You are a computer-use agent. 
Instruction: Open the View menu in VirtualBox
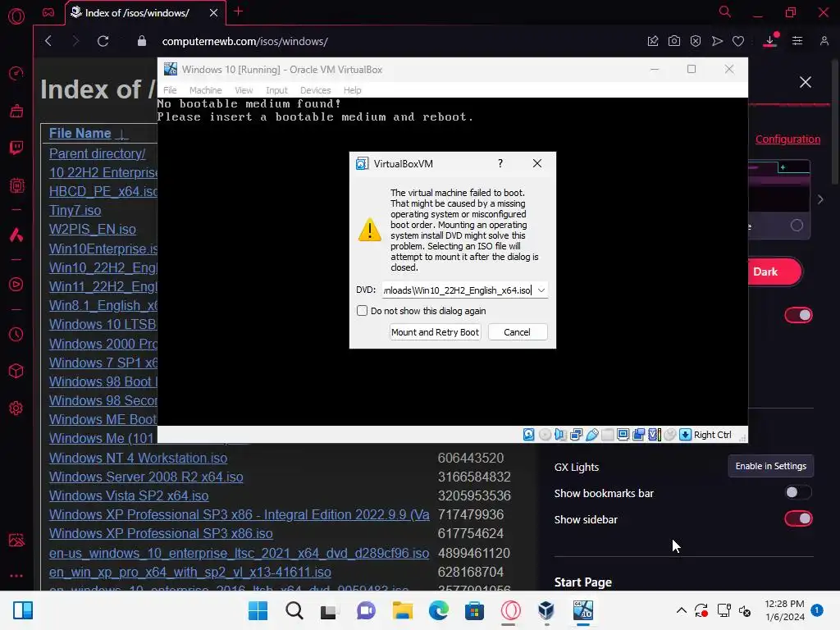pyautogui.click(x=244, y=90)
